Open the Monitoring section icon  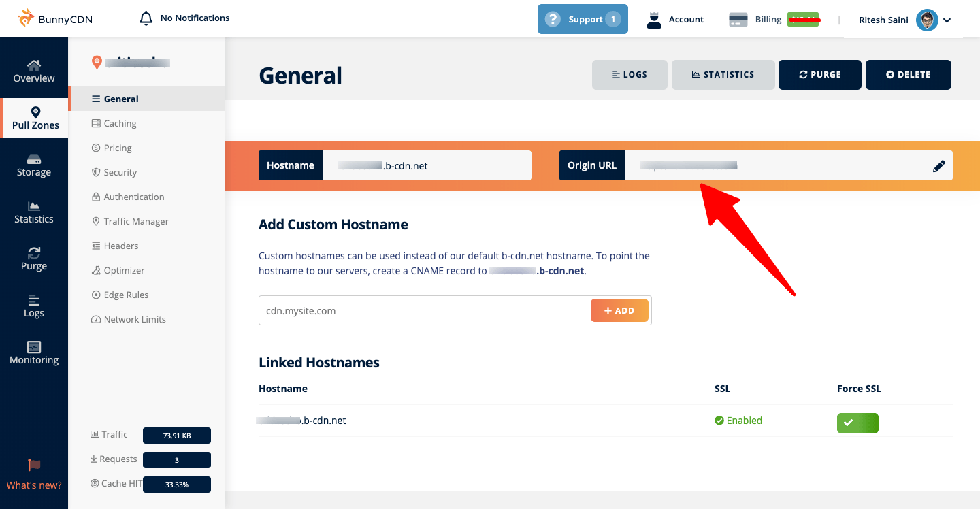click(34, 347)
